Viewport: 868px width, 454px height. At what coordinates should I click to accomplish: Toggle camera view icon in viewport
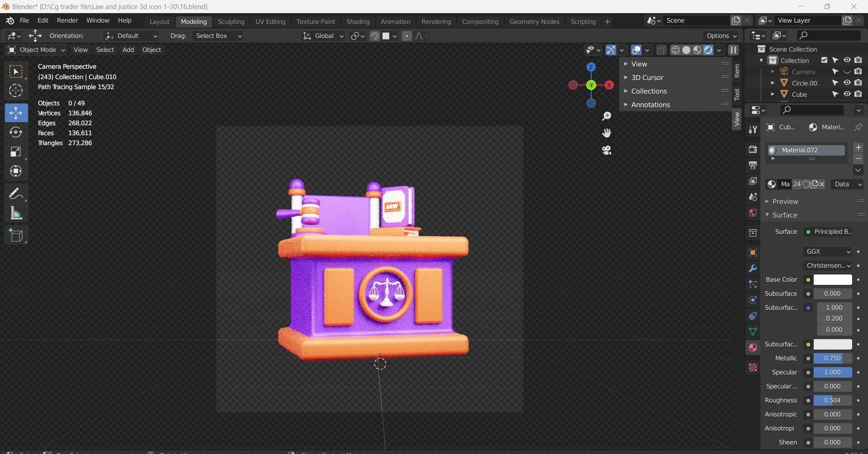pyautogui.click(x=607, y=150)
